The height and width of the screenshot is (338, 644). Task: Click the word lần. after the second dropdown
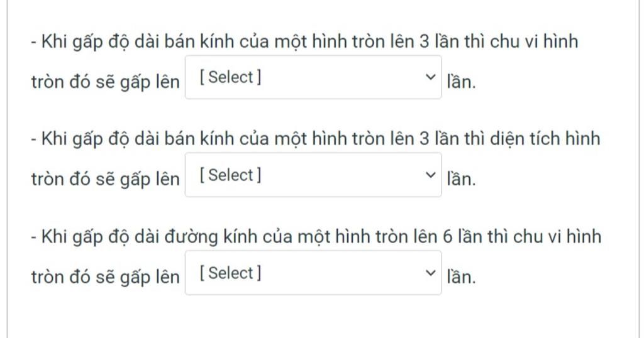(461, 179)
